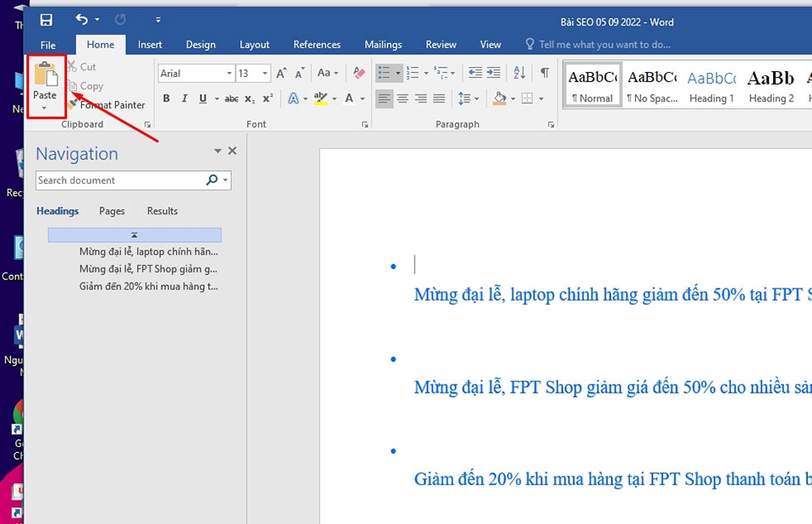Click the Save icon in quick access toolbar

[46, 19]
